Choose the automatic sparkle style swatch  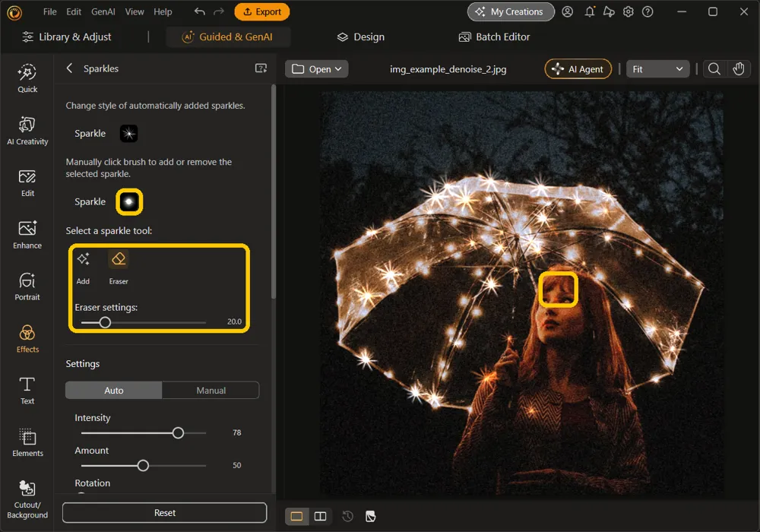[x=129, y=133]
